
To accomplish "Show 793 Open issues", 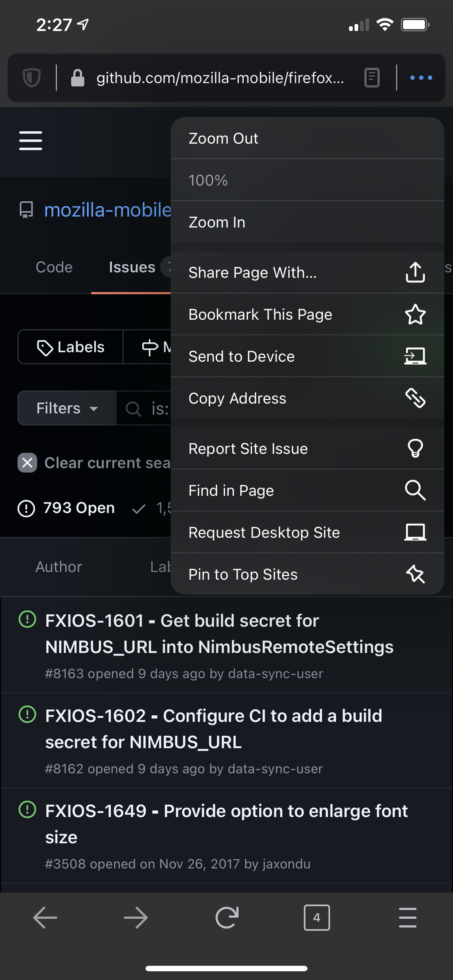I will [x=66, y=508].
